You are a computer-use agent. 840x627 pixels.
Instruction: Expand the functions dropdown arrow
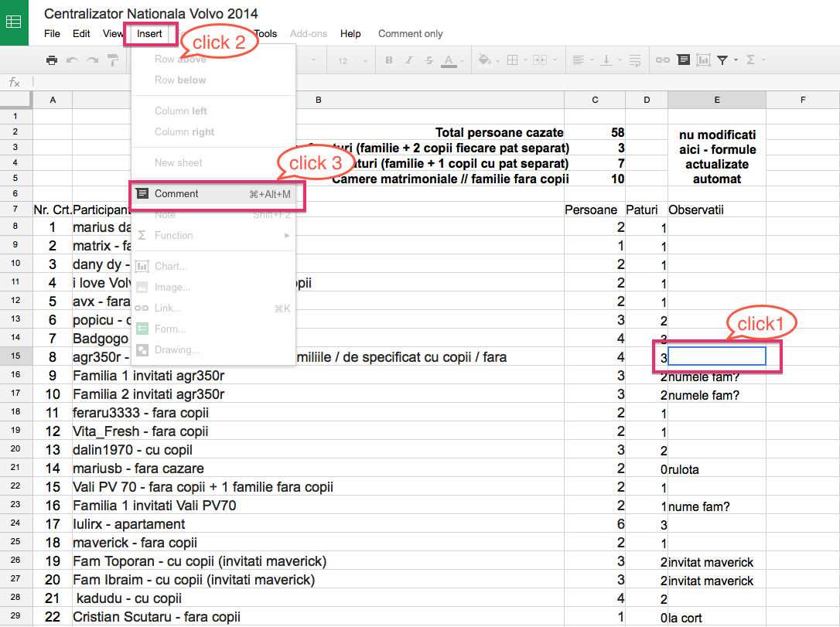764,60
